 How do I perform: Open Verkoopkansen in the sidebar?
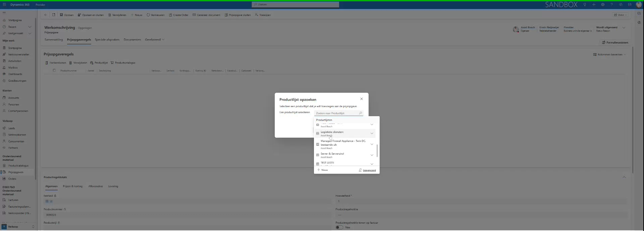(17, 135)
